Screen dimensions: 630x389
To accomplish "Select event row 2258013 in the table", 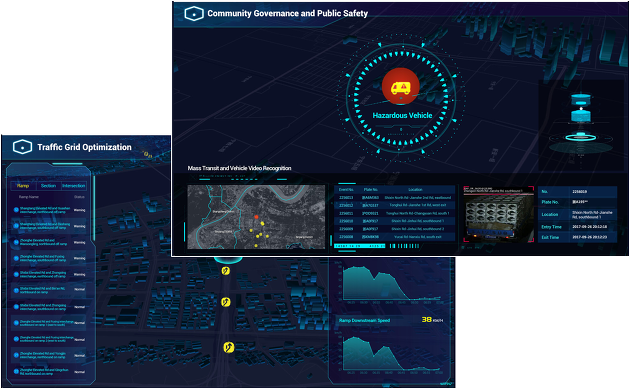I will pyautogui.click(x=395, y=197).
